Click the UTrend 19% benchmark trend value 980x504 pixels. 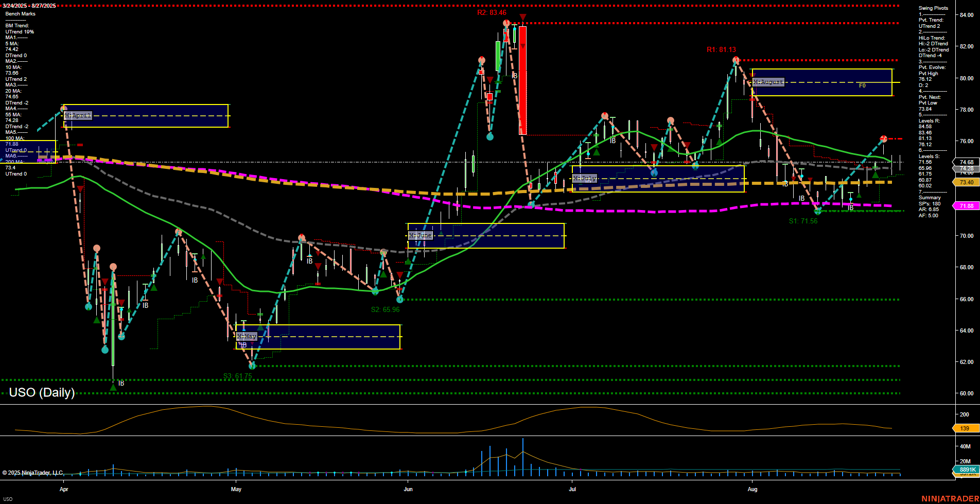point(20,32)
